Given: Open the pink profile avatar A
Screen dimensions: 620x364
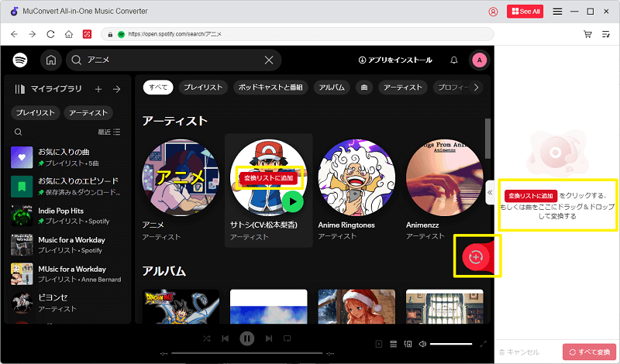Looking at the screenshot, I should click(x=479, y=60).
